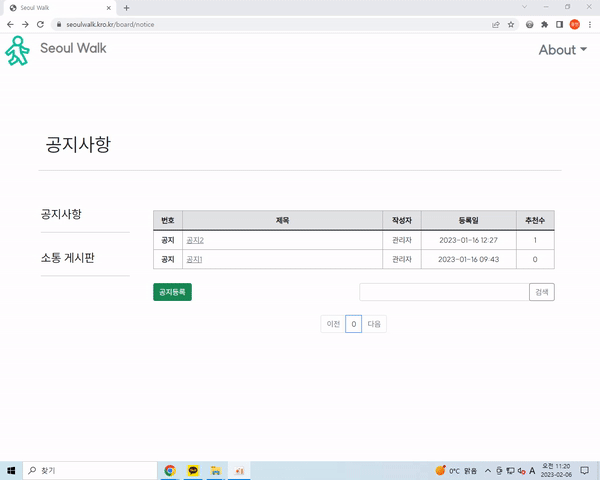Share this page using the address bar share icon
The image size is (600, 480).
click(496, 24)
